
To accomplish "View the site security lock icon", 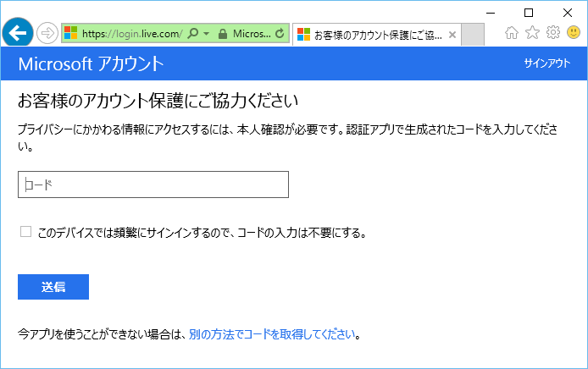I will click(223, 34).
